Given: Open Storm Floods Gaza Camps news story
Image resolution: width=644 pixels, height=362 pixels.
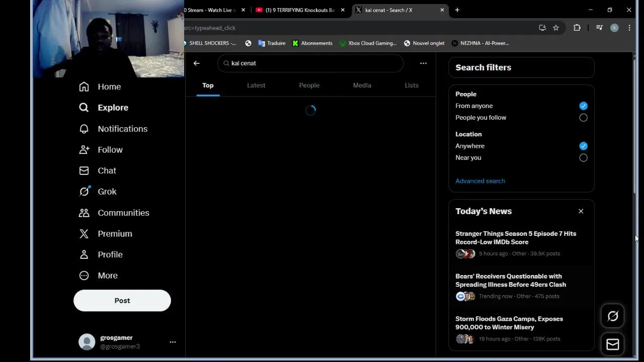Looking at the screenshot, I should (521, 329).
